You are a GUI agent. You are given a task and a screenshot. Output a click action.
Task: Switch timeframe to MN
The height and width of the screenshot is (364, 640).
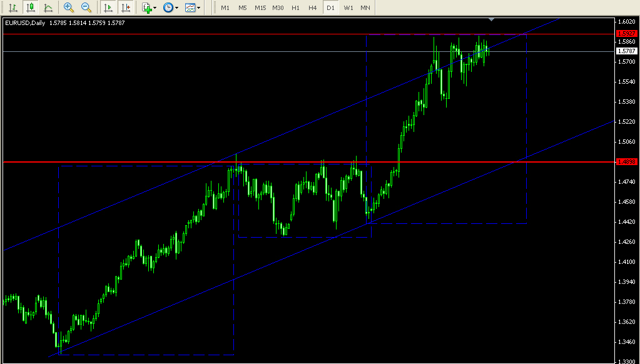[365, 8]
